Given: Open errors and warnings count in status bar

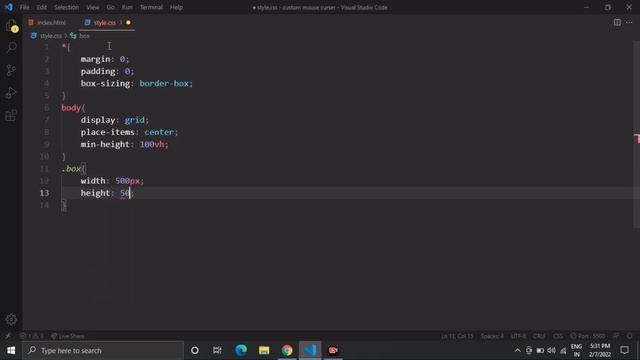Looking at the screenshot, I should click(x=32, y=336).
